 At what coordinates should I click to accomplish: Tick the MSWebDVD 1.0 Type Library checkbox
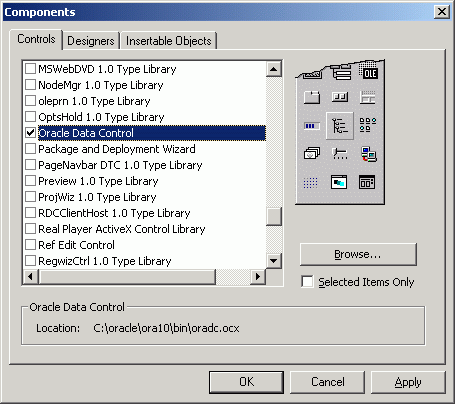[30, 69]
